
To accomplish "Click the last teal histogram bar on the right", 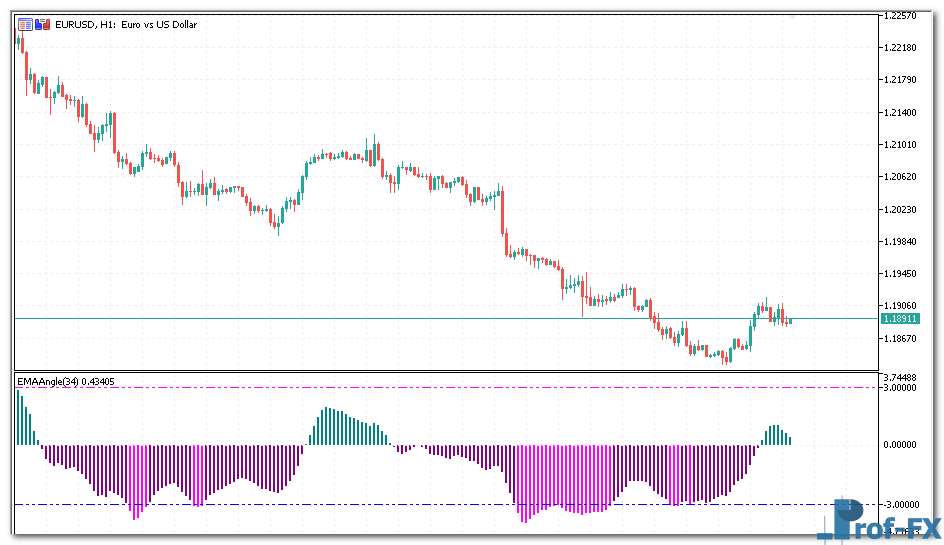I will 789,440.
